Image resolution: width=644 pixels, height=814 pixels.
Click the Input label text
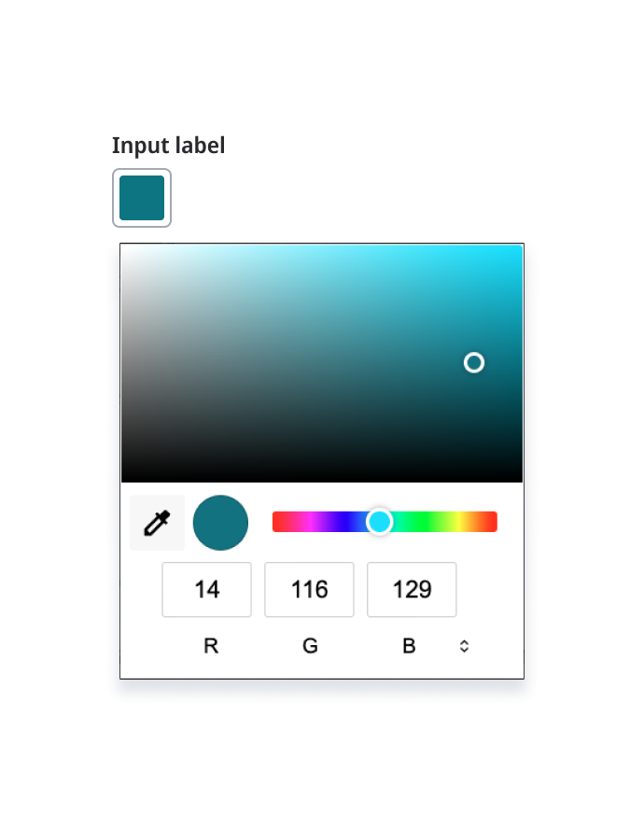[168, 146]
